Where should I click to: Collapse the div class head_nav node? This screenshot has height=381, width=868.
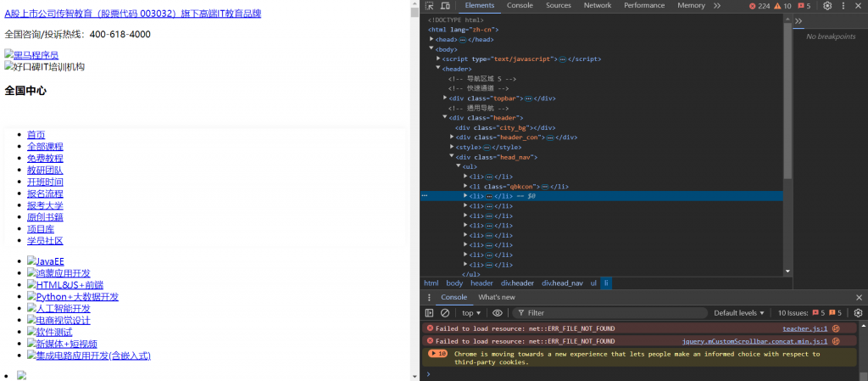(x=452, y=157)
